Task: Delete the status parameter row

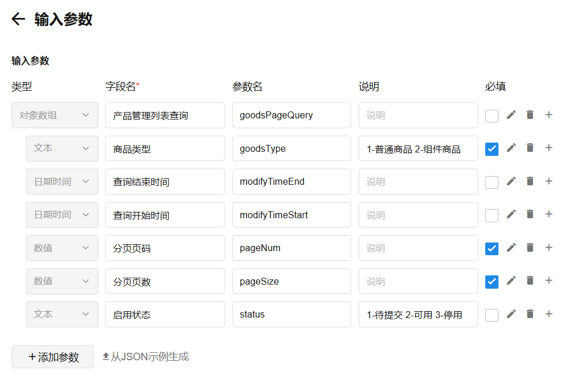Action: point(530,314)
